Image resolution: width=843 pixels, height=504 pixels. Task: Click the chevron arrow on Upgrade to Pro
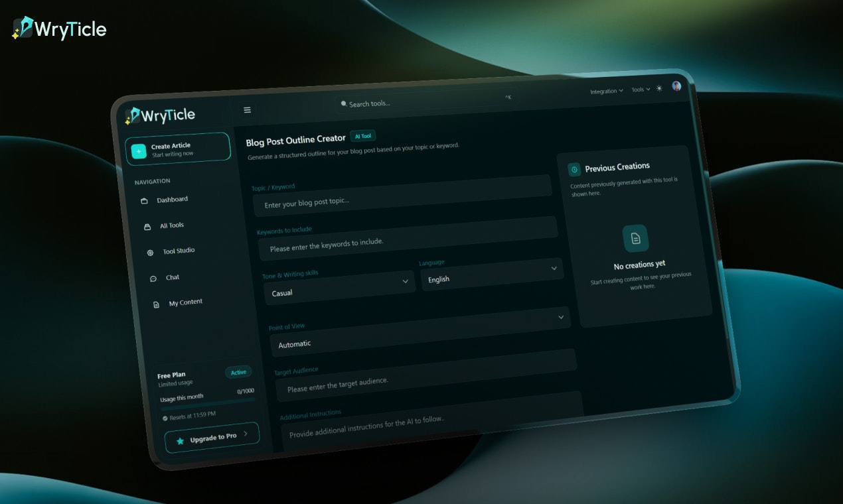(x=246, y=434)
